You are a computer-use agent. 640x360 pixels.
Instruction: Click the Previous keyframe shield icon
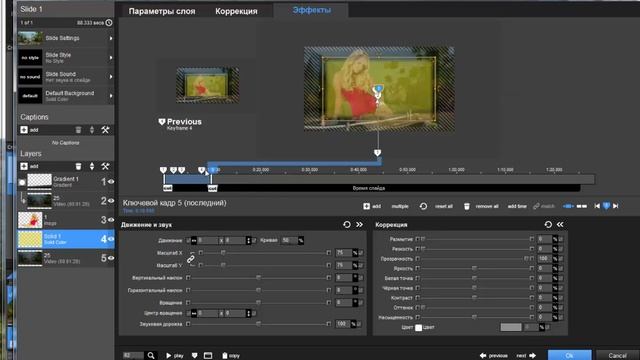(x=162, y=122)
